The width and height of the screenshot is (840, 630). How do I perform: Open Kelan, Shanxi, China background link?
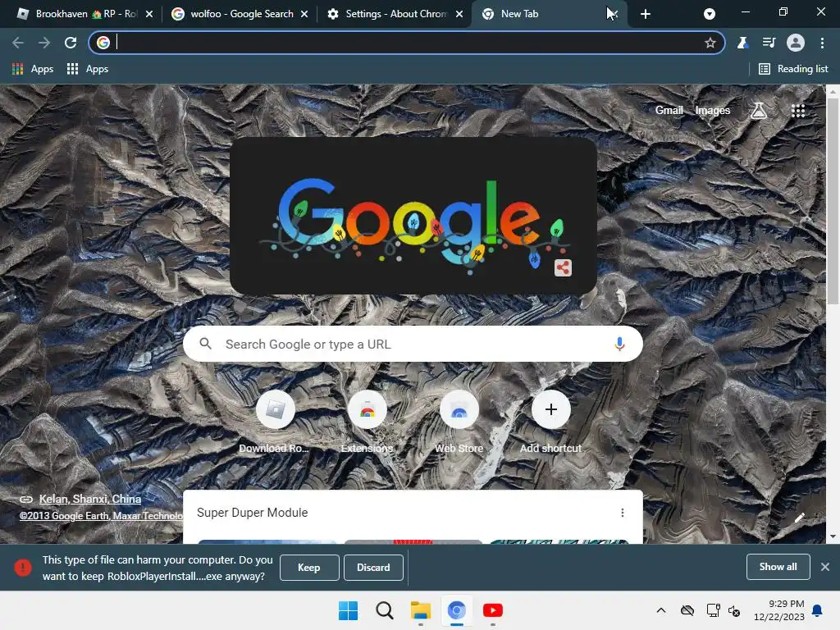point(90,499)
